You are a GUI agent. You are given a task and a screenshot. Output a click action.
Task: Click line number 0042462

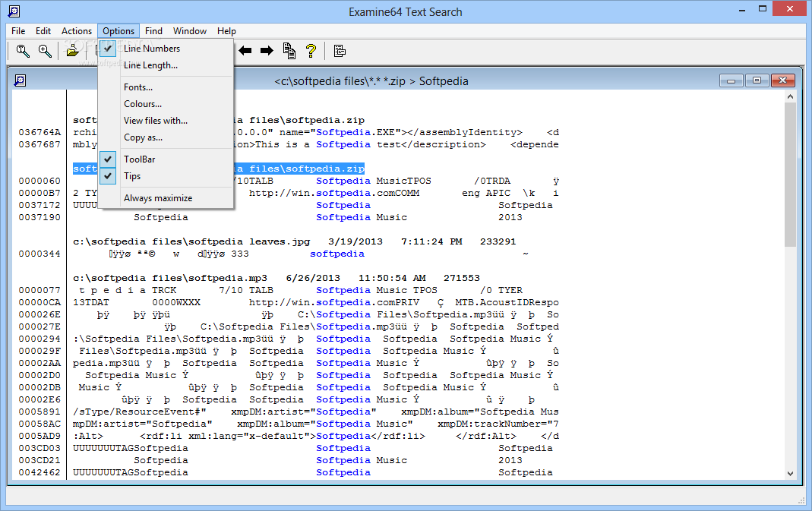coord(39,473)
